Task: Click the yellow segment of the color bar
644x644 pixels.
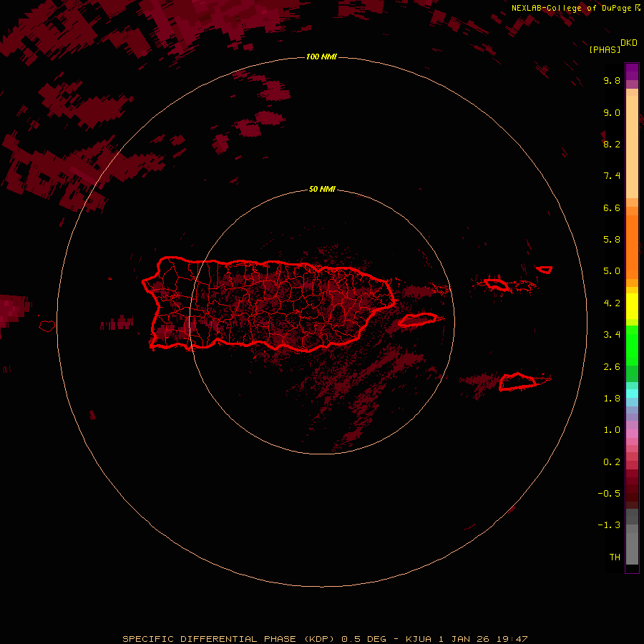Action: pyautogui.click(x=632, y=306)
